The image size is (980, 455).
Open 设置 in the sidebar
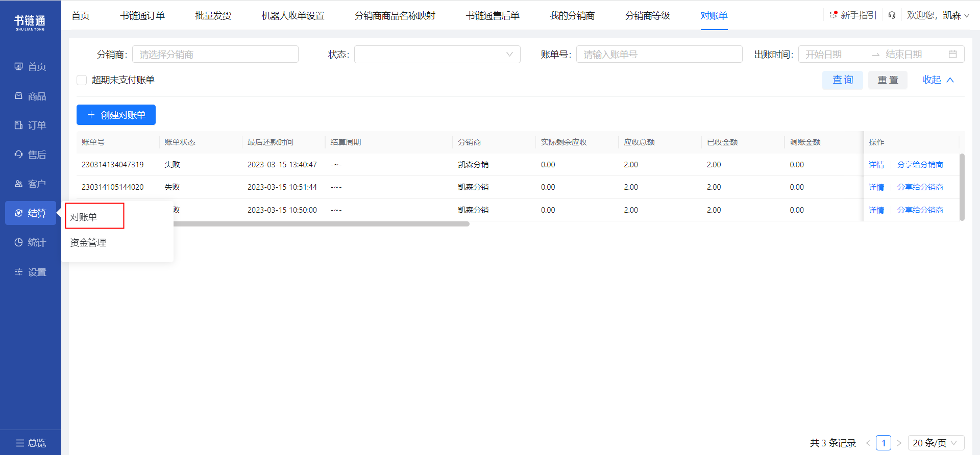point(30,272)
